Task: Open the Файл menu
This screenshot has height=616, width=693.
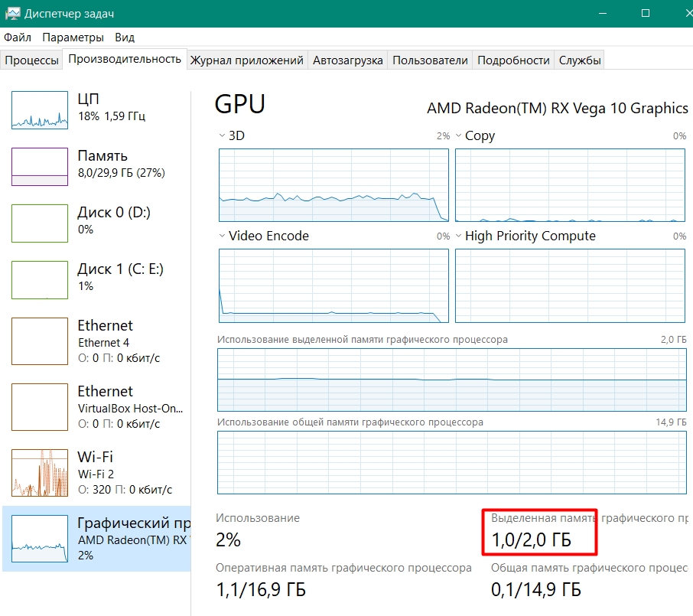Action: click(x=18, y=37)
